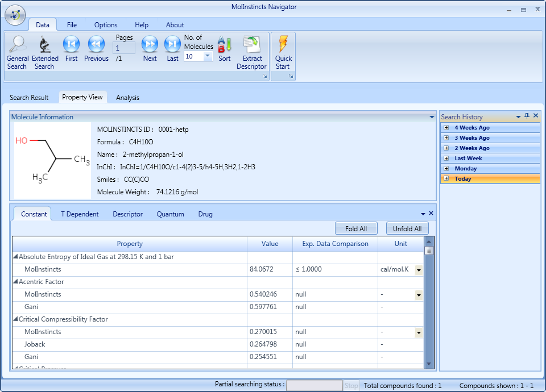Image resolution: width=546 pixels, height=392 pixels.
Task: Go to Previous page
Action: [97, 49]
